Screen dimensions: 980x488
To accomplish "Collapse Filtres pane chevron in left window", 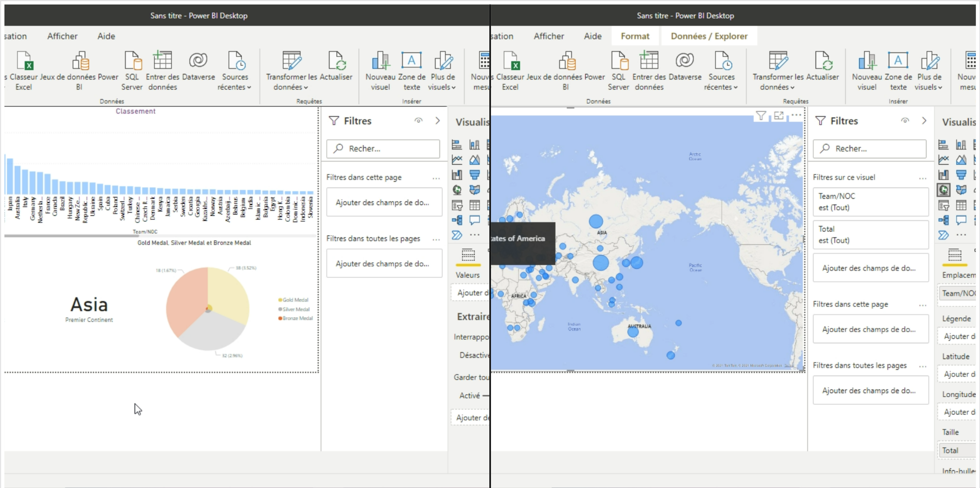I will click(438, 121).
